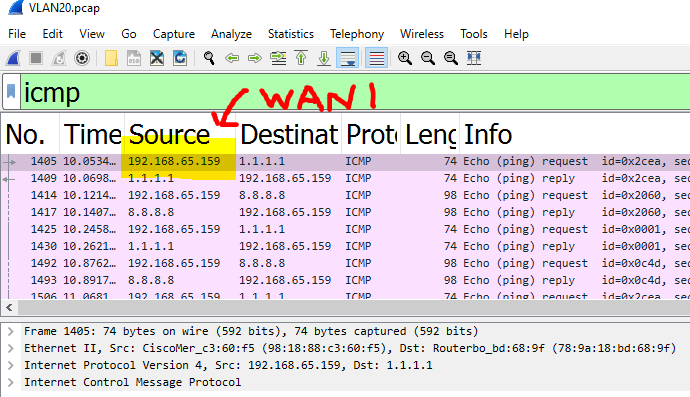Select packet 1430 echo reply row

coord(345,246)
